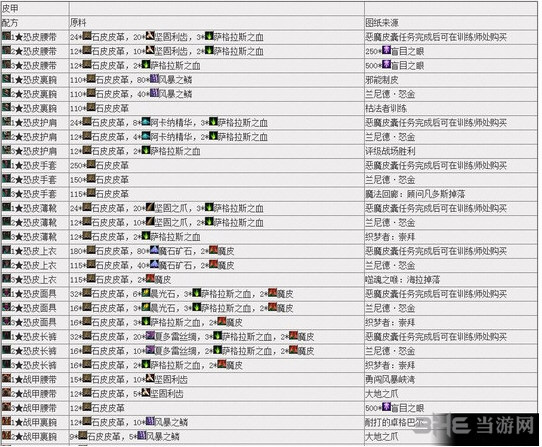Click the 萨格拉斯之血 icon in the 2★恐皮腰带 row

point(209,50)
